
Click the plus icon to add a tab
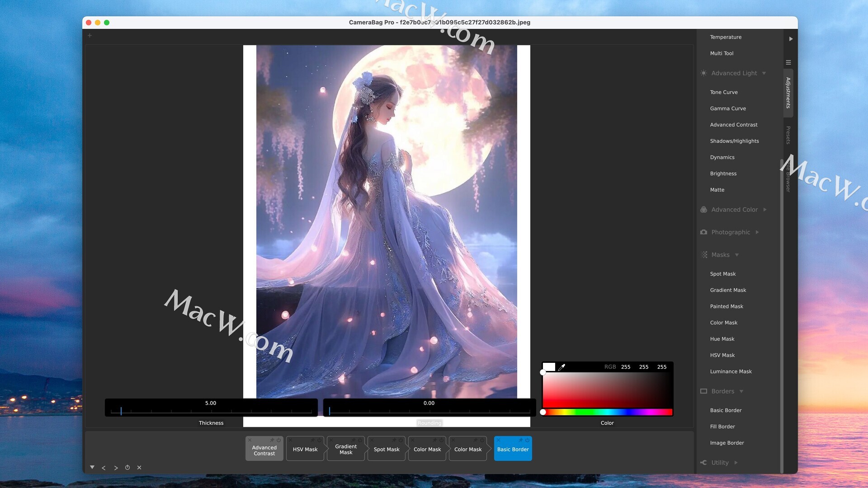pos(90,36)
